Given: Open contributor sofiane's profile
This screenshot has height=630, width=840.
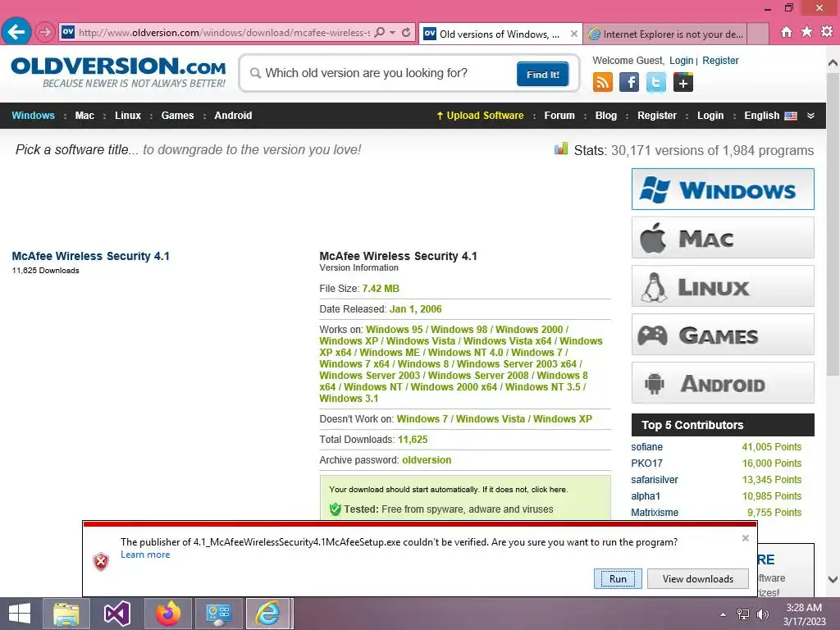Looking at the screenshot, I should (646, 447).
